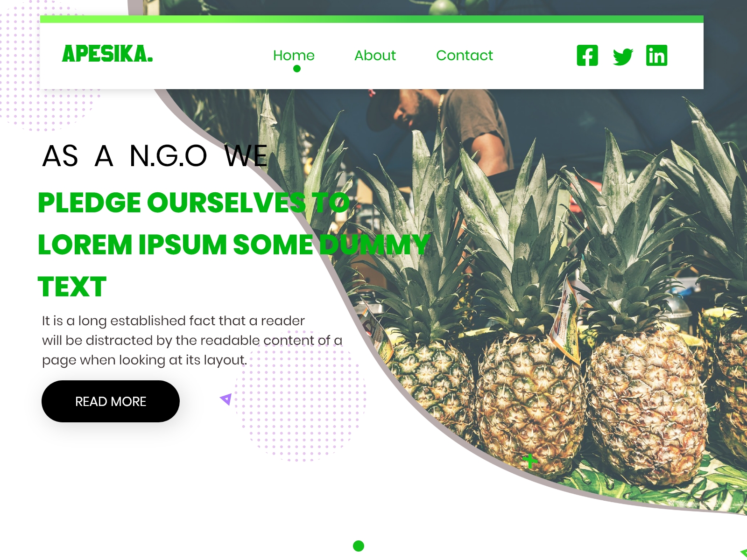Click the 'AS A N.G.O WE' heading
The width and height of the screenshot is (747, 560).
coord(155,155)
